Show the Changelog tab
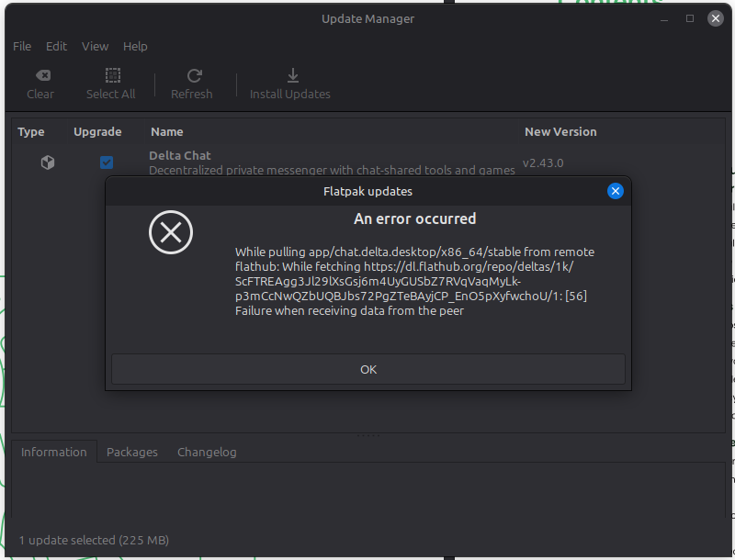The width and height of the screenshot is (735, 560). coord(207,452)
